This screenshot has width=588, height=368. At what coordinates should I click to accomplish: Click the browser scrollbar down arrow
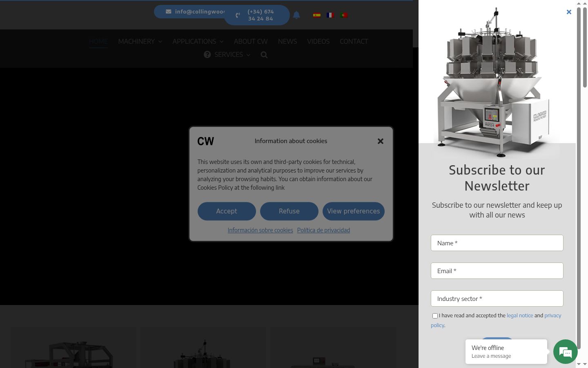585,364
